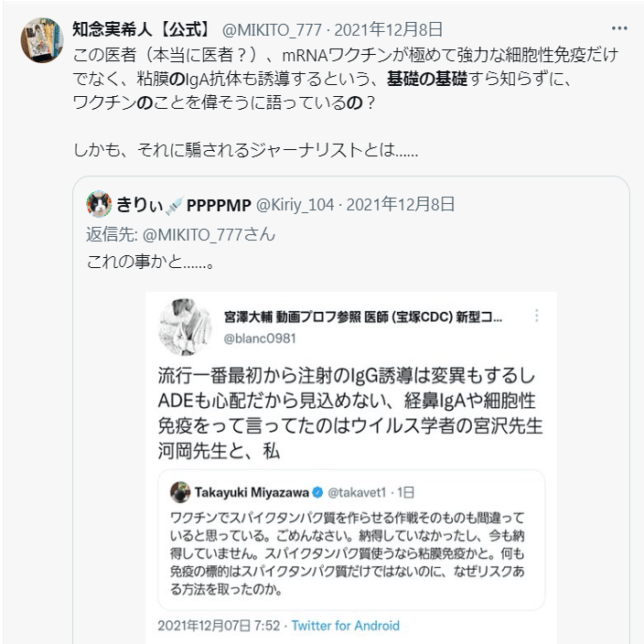Click the @Kiriy_104 handle
This screenshot has height=644, width=644.
click(297, 202)
